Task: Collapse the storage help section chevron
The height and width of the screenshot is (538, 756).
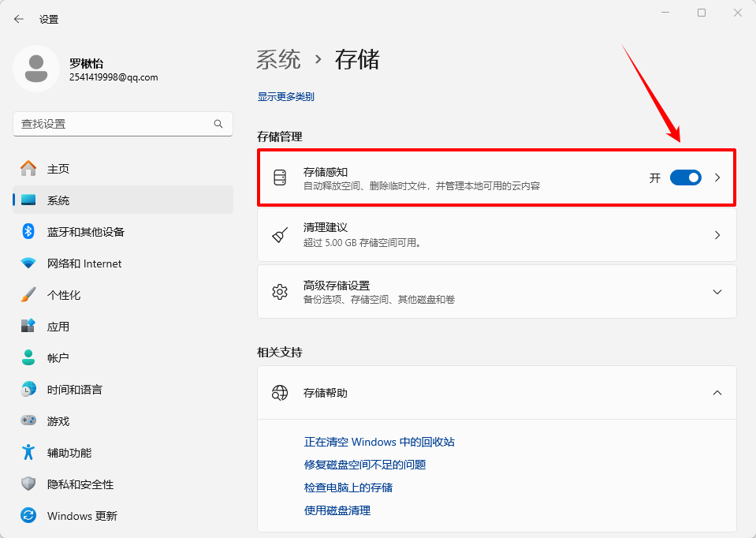Action: (717, 393)
